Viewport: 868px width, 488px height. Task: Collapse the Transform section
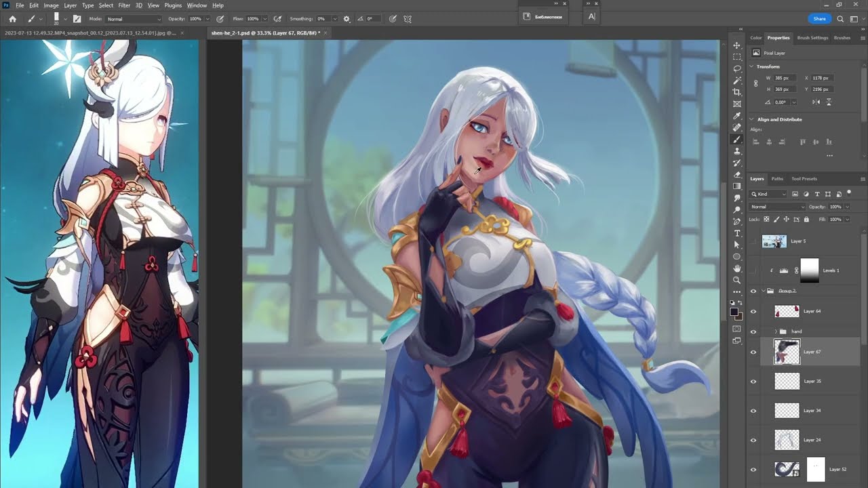(752, 66)
